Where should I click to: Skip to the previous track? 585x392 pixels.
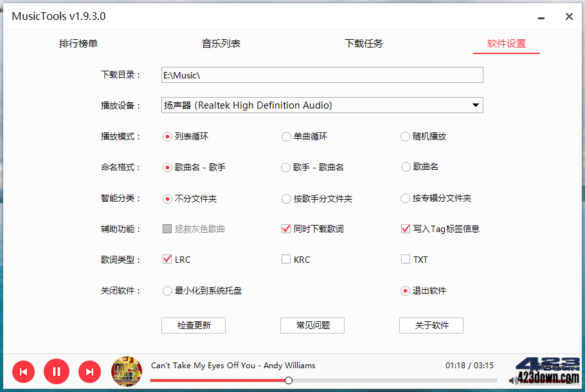23,371
